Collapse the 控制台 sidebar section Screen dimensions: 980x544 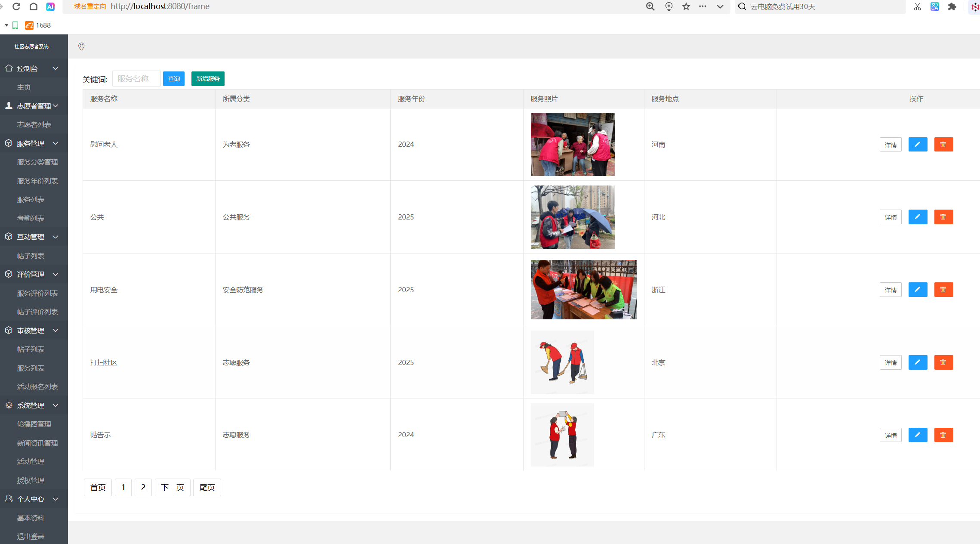[x=55, y=68]
